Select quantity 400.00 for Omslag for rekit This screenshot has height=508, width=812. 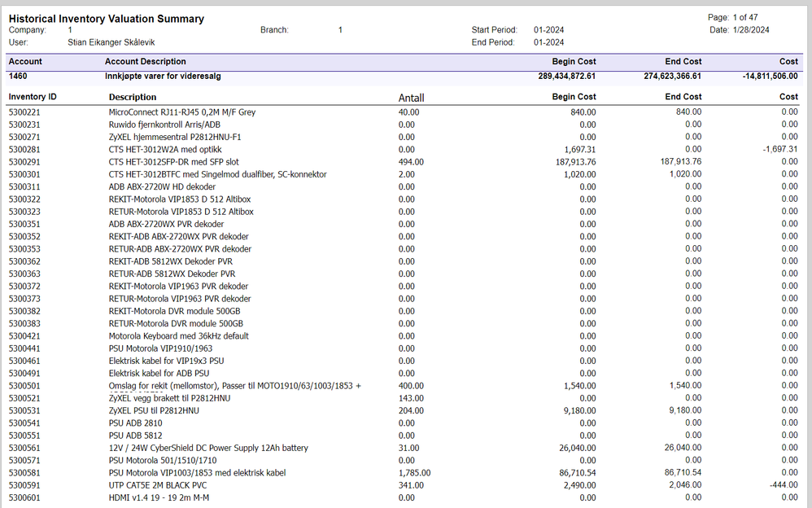point(411,386)
